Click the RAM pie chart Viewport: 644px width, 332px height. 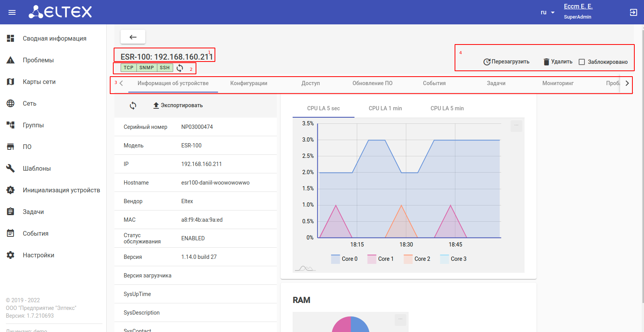click(351, 324)
